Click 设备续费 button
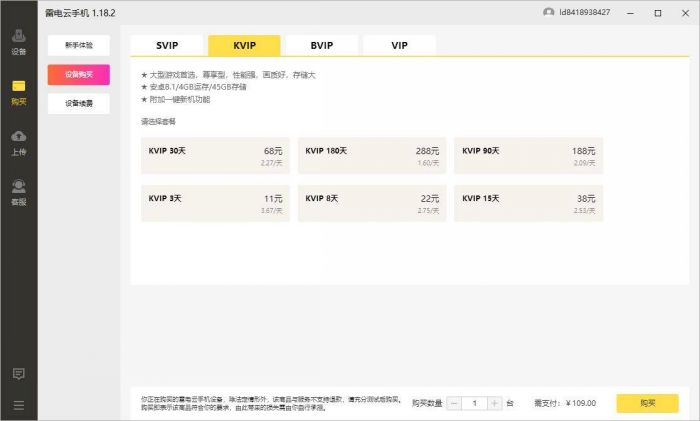This screenshot has width=700, height=421. tap(78, 103)
